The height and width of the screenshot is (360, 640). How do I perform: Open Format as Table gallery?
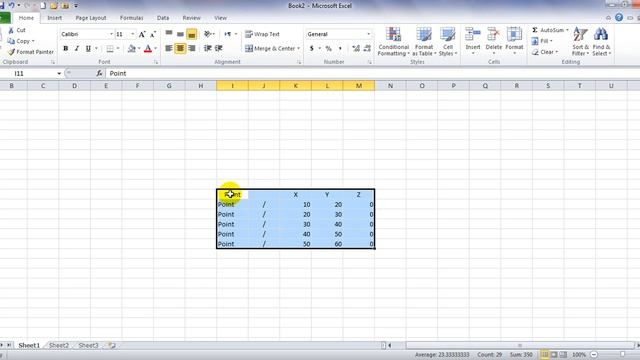click(424, 42)
